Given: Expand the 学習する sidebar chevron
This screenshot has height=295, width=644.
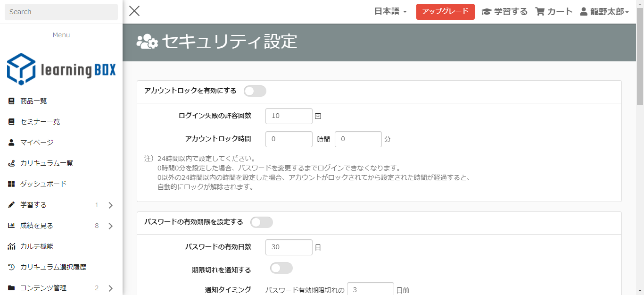Looking at the screenshot, I should click(111, 205).
